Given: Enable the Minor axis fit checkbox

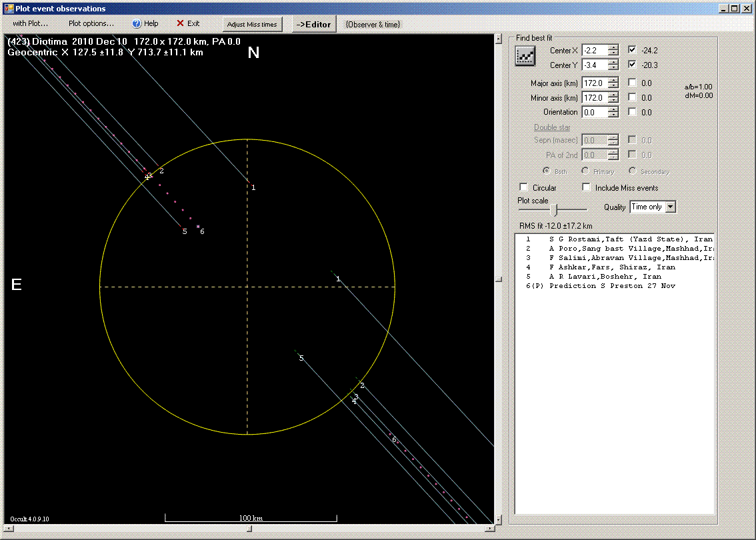Looking at the screenshot, I should [632, 97].
